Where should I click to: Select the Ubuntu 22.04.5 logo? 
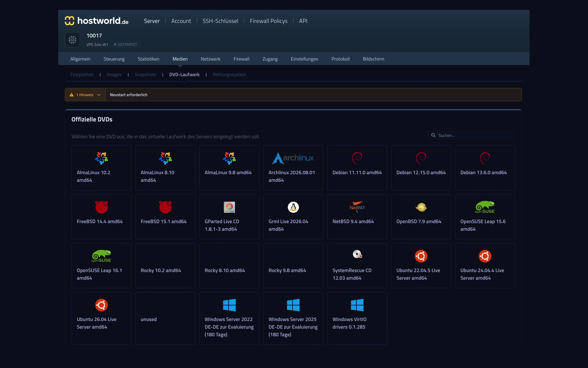pyautogui.click(x=421, y=256)
